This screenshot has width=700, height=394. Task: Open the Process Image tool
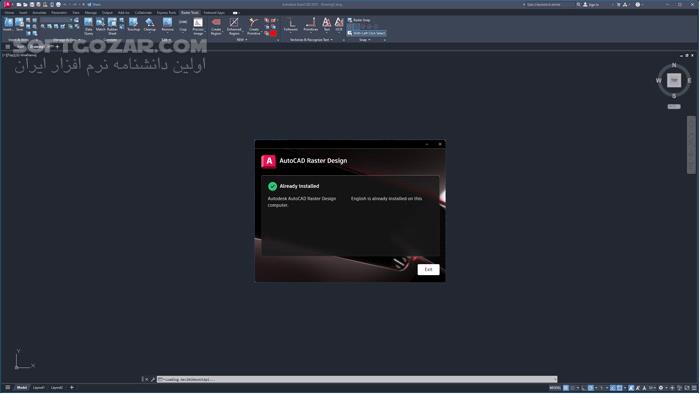tap(198, 26)
